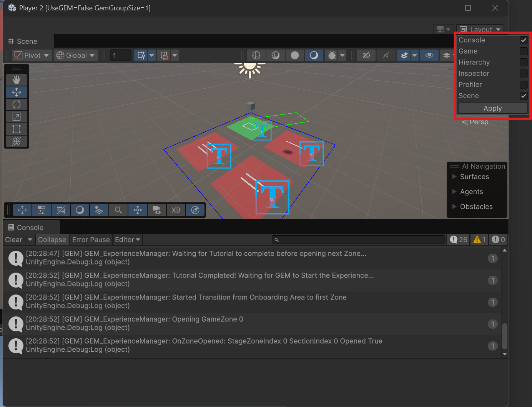
Task: Select the Rect transform tool
Action: tap(17, 129)
